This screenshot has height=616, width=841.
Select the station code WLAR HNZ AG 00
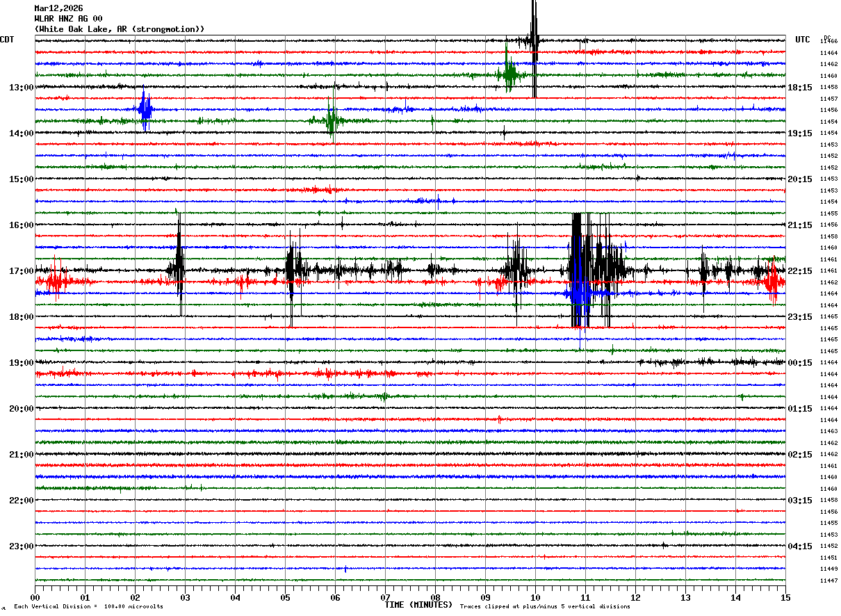pyautogui.click(x=68, y=19)
